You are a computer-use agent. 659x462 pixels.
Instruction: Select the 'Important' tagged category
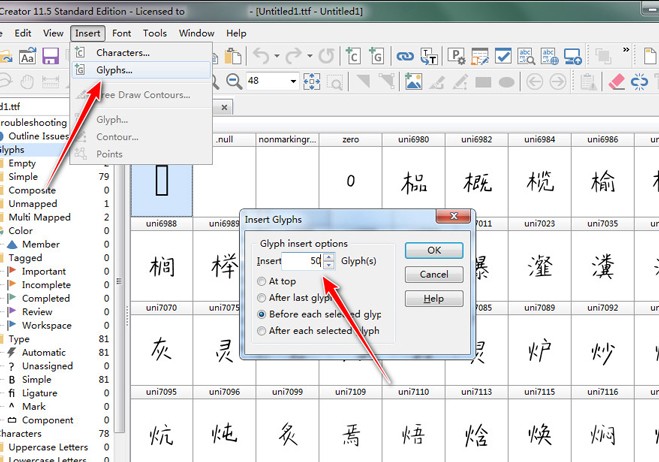44,271
